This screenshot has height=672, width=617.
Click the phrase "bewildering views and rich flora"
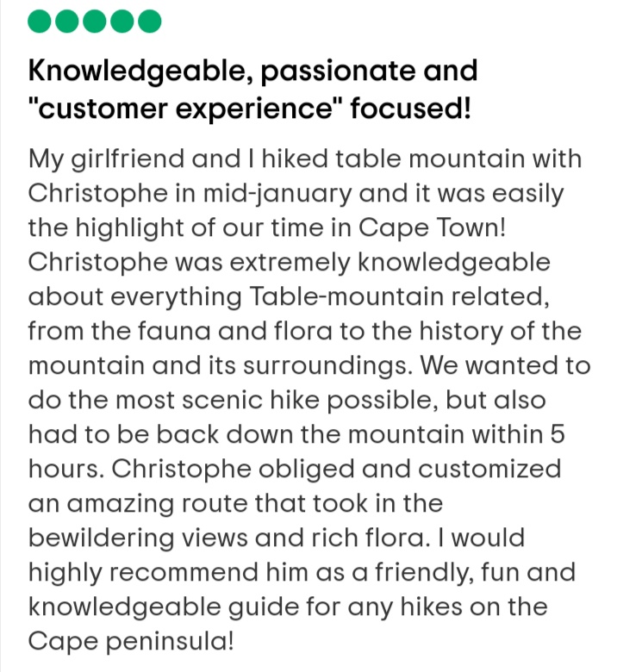click(x=227, y=538)
